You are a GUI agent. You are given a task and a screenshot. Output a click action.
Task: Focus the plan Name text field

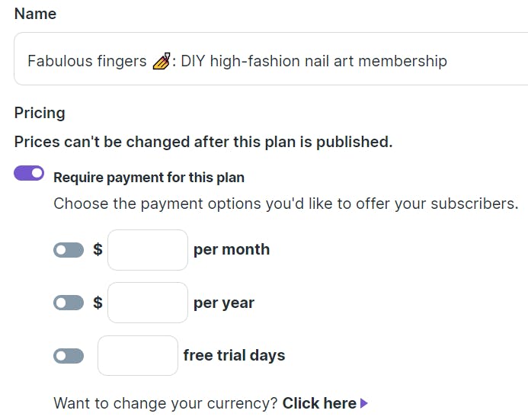[270, 59]
